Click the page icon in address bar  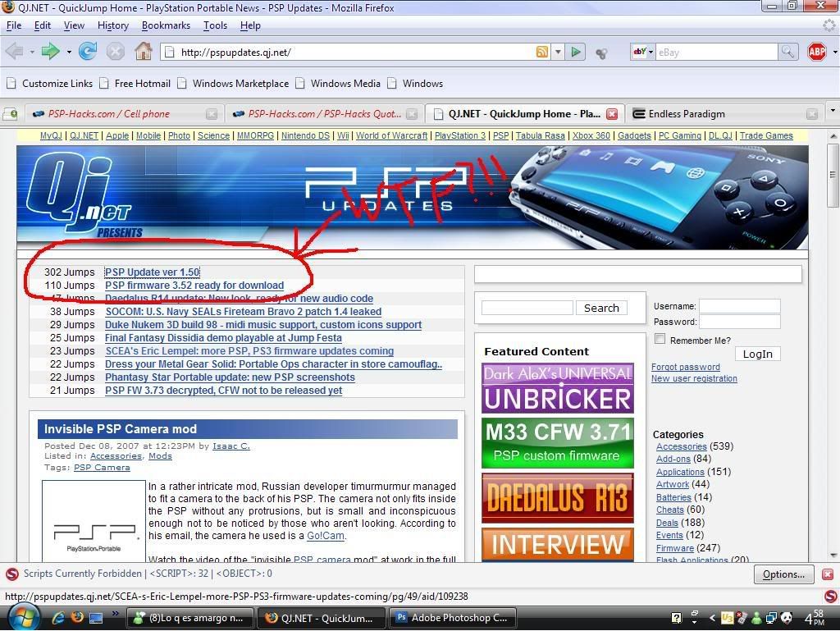click(169, 52)
